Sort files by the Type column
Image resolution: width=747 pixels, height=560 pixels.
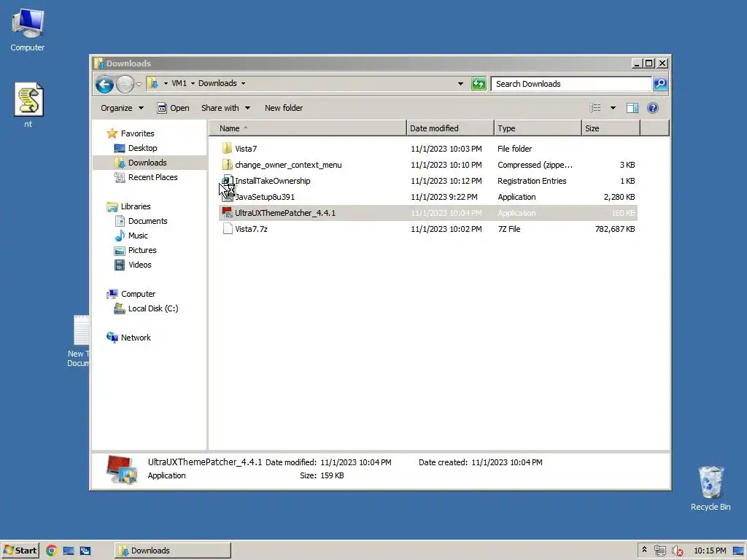click(538, 128)
